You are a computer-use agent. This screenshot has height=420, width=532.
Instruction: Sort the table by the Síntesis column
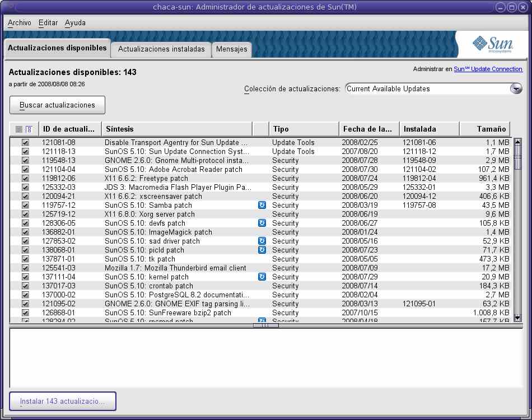177,129
